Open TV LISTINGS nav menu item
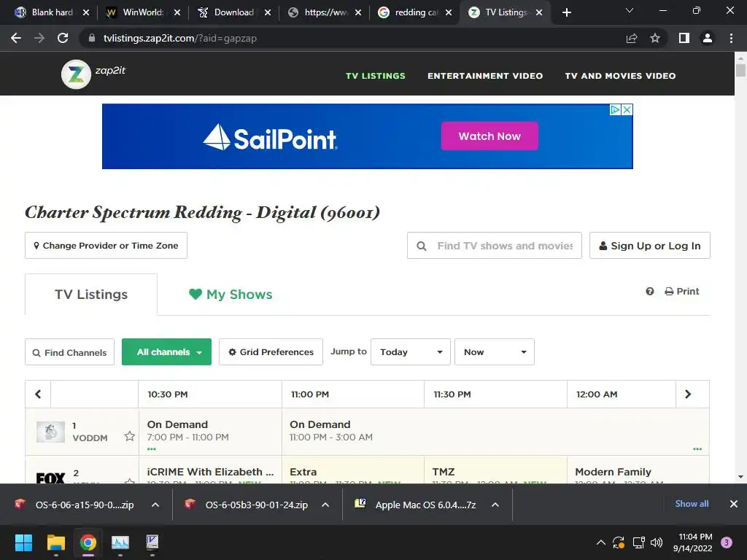Image resolution: width=747 pixels, height=560 pixels. click(376, 76)
